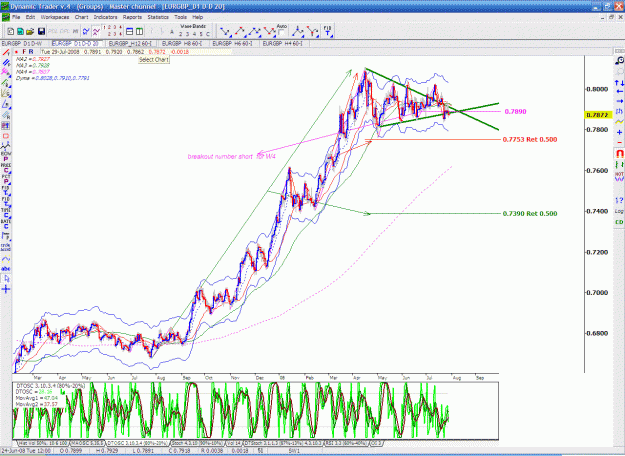This screenshot has height=456, width=625.
Task: Open the Reports menu
Action: pyautogui.click(x=132, y=17)
